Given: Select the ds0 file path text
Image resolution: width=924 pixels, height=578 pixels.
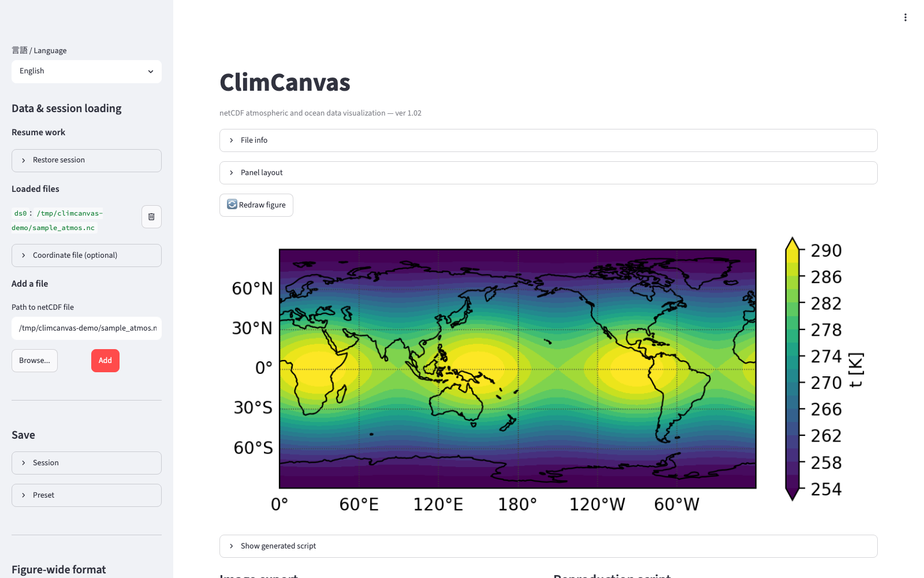Looking at the screenshot, I should pos(57,220).
